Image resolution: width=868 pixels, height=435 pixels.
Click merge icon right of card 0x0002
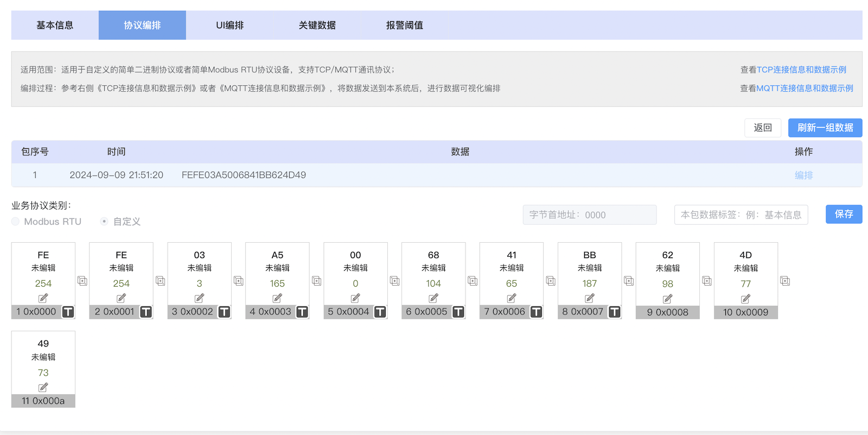point(239,281)
